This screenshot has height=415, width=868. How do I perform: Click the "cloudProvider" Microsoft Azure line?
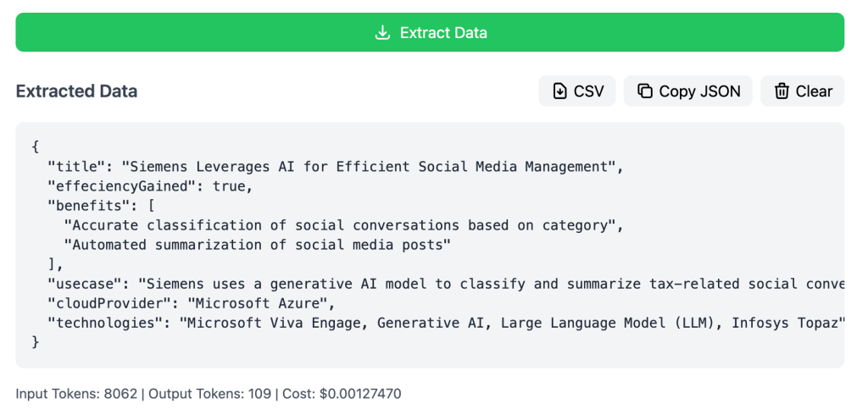192,303
